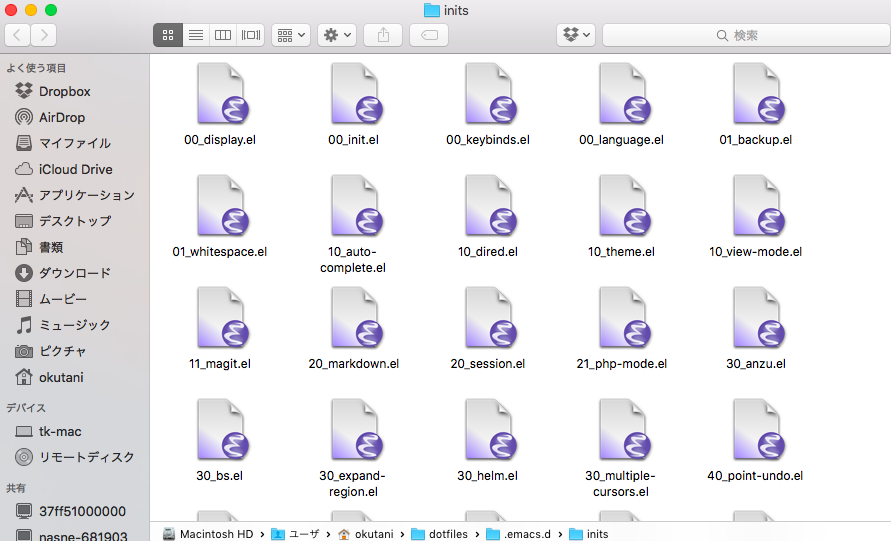Click .emacs.d in the path bar
The height and width of the screenshot is (541, 891).
coord(518,534)
